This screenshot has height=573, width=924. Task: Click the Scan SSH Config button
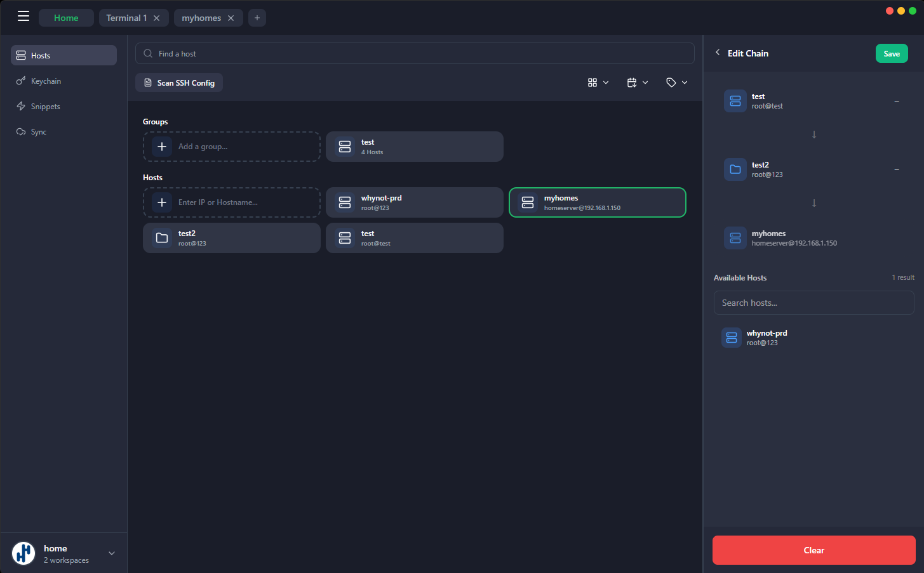pos(178,82)
